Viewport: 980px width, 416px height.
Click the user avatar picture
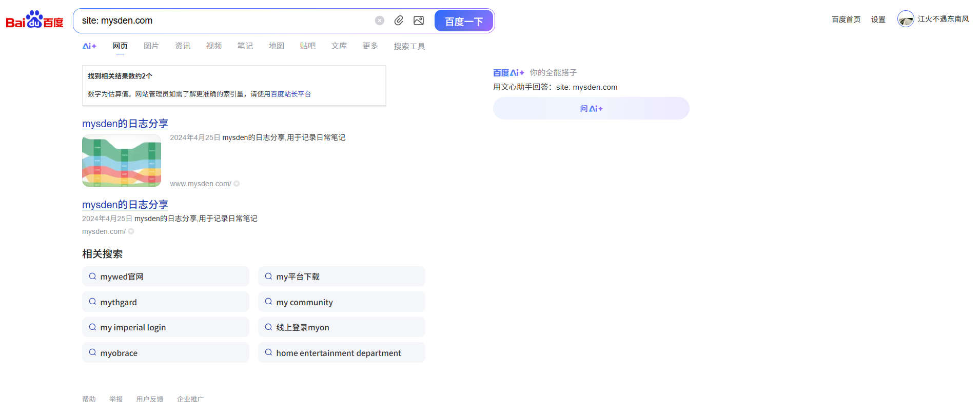pos(906,19)
